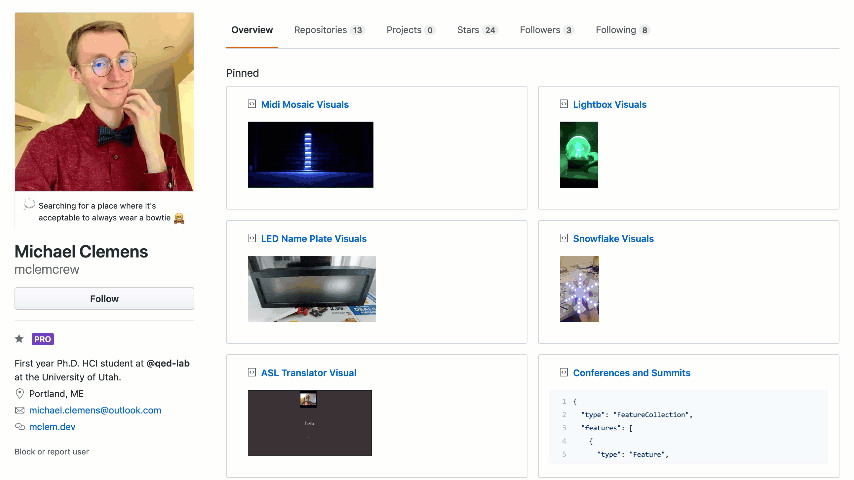Open Lightbox Visuals gist link

point(609,105)
